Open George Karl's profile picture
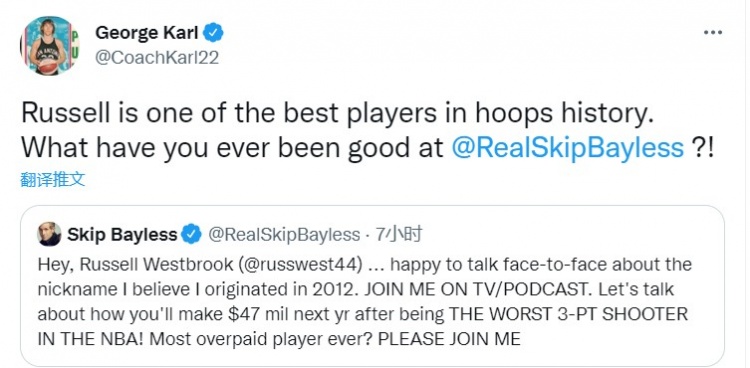Viewport: 750px width, 368px height. coord(49,45)
